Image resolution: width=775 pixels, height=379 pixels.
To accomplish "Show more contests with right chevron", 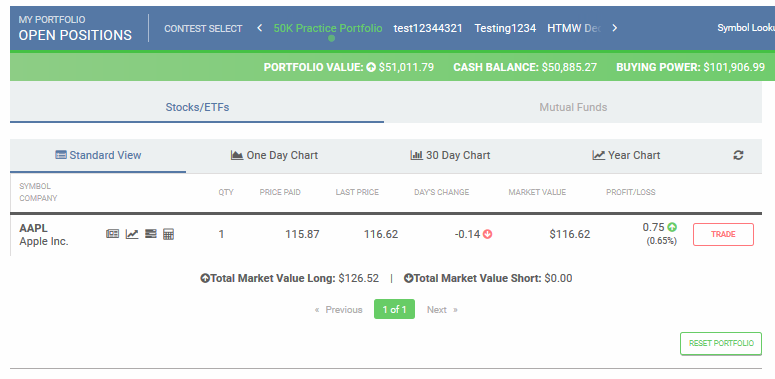I will pyautogui.click(x=614, y=28).
